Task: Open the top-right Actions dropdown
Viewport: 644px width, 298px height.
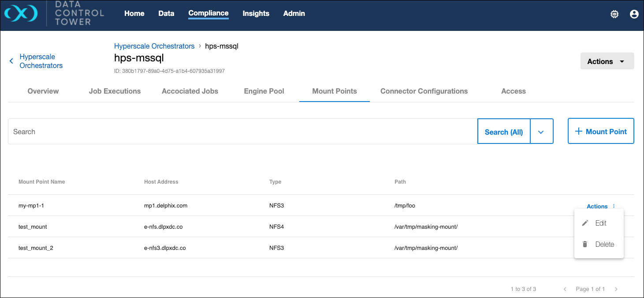Action: click(x=607, y=61)
